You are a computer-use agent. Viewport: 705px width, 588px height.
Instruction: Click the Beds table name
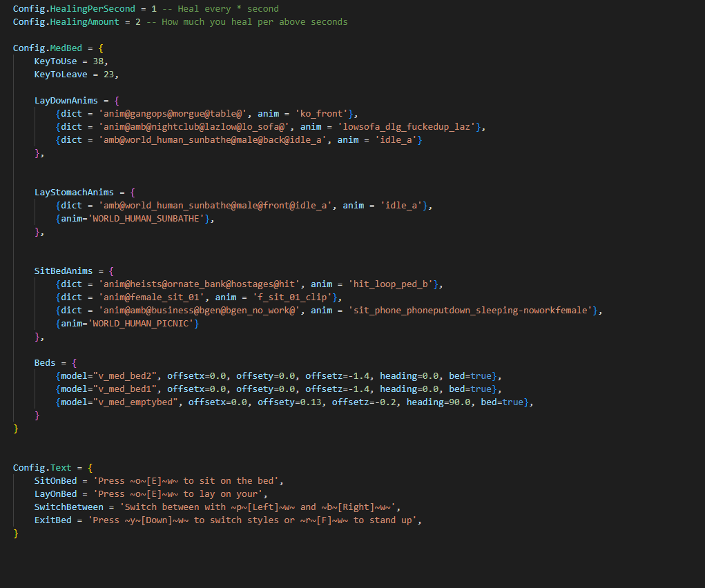45,362
